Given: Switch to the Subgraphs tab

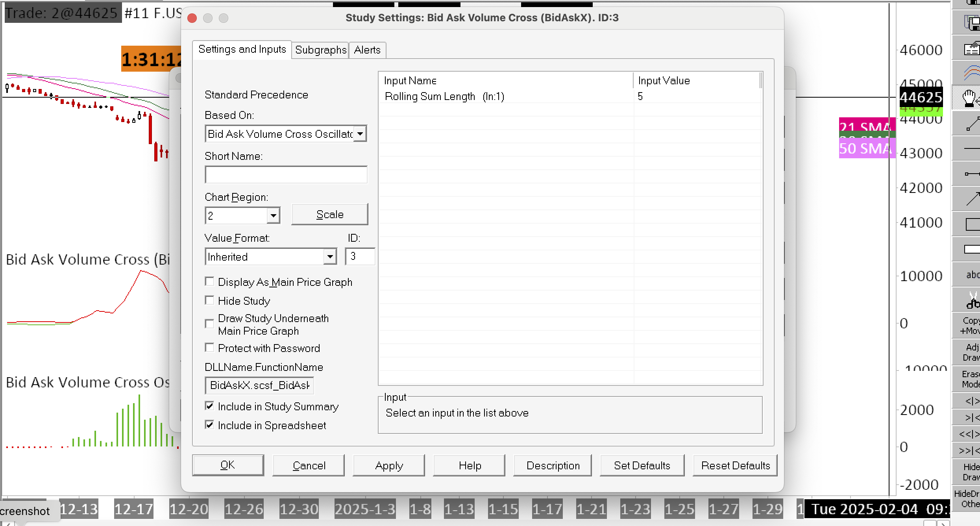Looking at the screenshot, I should 320,50.
